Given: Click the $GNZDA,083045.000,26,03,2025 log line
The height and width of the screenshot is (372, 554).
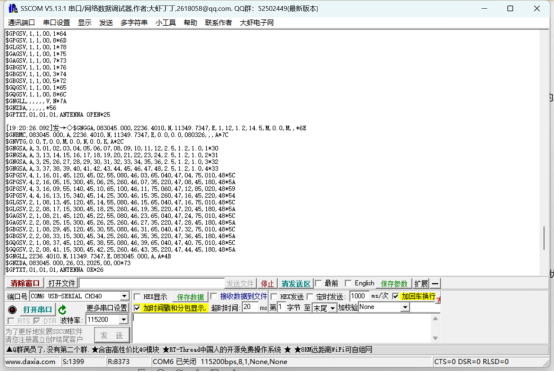Looking at the screenshot, I should pos(68,263).
